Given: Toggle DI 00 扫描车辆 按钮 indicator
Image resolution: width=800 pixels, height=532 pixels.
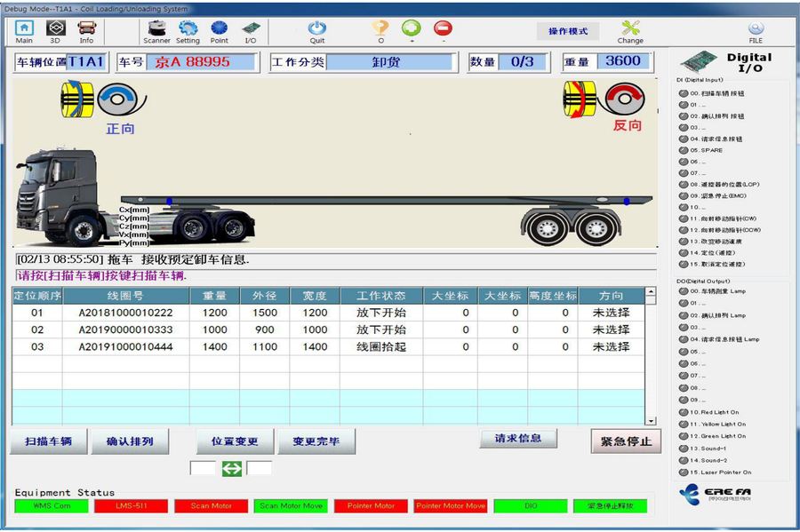Looking at the screenshot, I should (x=684, y=93).
